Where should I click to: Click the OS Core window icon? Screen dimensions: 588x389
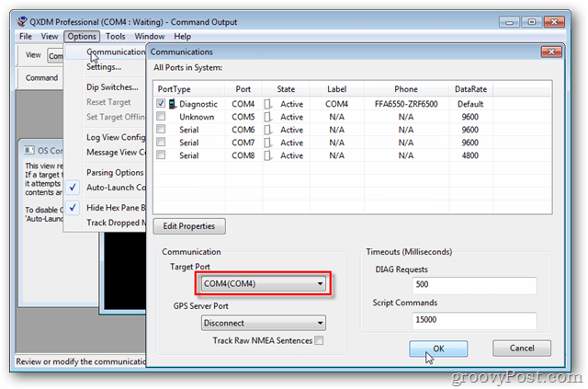[x=28, y=151]
